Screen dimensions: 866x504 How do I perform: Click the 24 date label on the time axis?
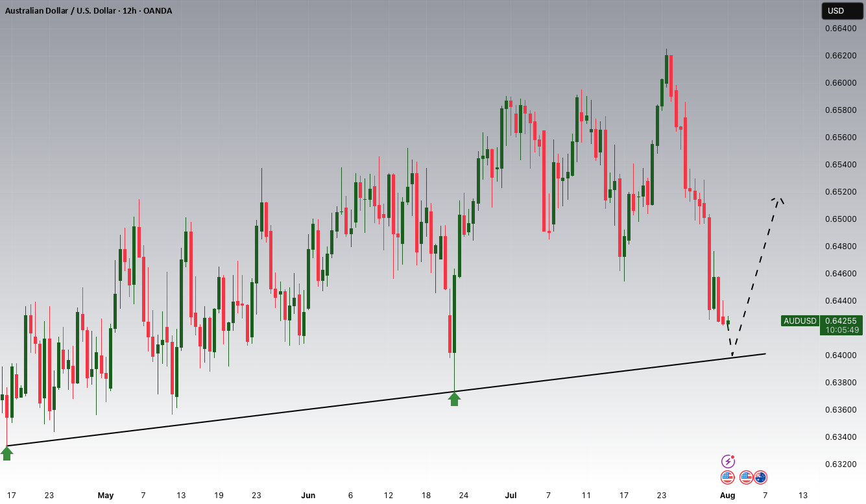tap(464, 496)
